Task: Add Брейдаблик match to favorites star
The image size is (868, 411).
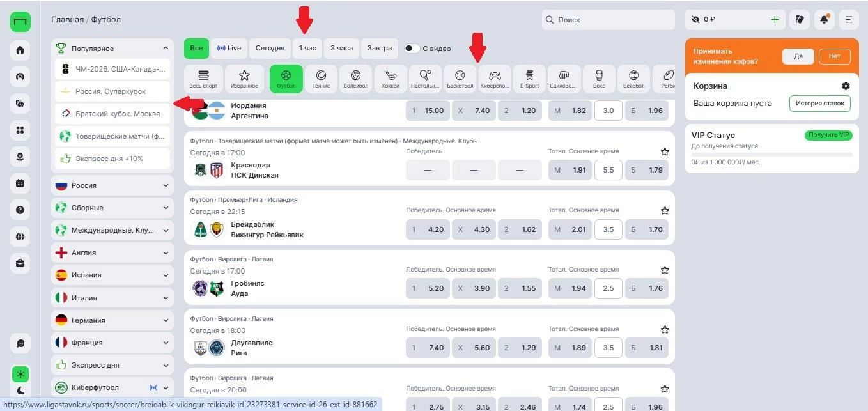Action: click(665, 210)
